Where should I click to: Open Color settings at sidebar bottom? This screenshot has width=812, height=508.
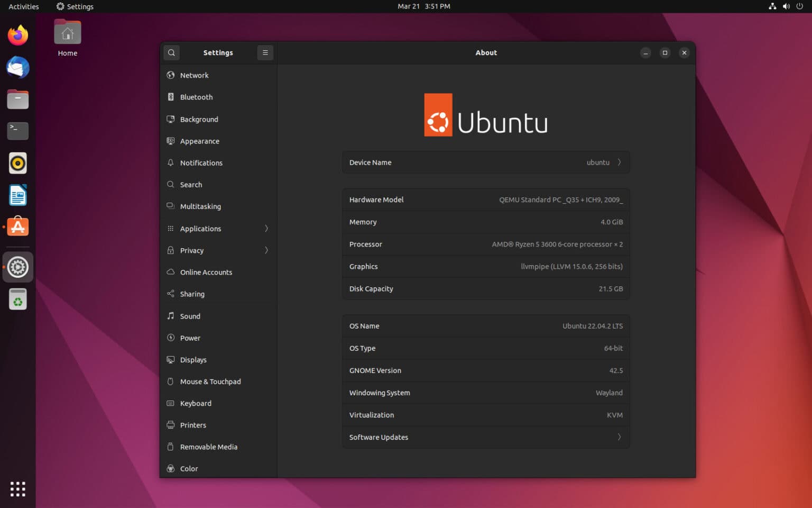click(x=188, y=468)
